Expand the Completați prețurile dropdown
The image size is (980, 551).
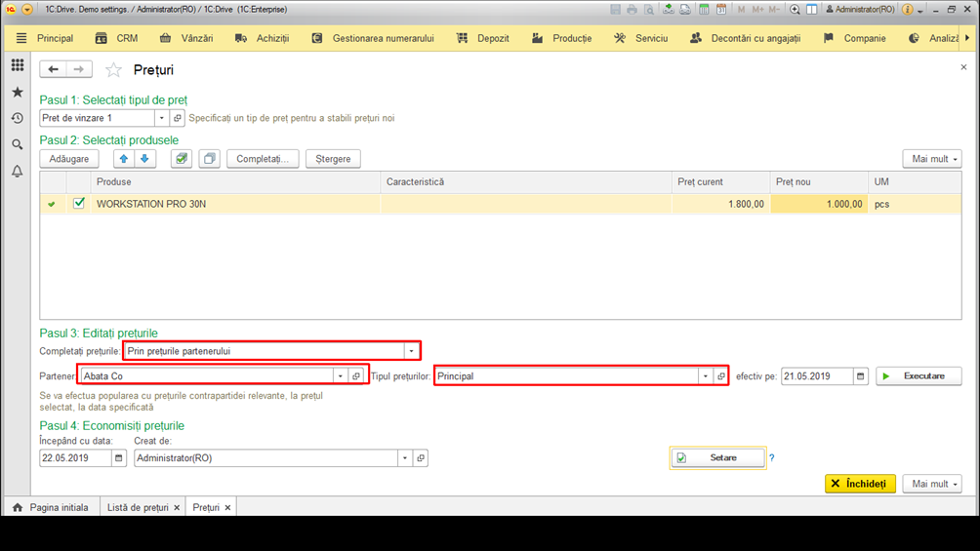click(x=411, y=351)
